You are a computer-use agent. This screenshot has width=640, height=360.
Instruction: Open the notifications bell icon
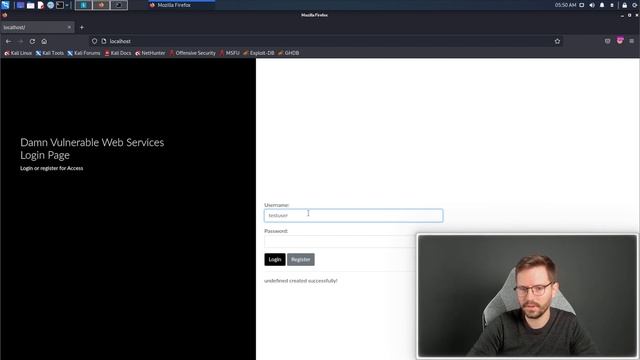tap(602, 5)
